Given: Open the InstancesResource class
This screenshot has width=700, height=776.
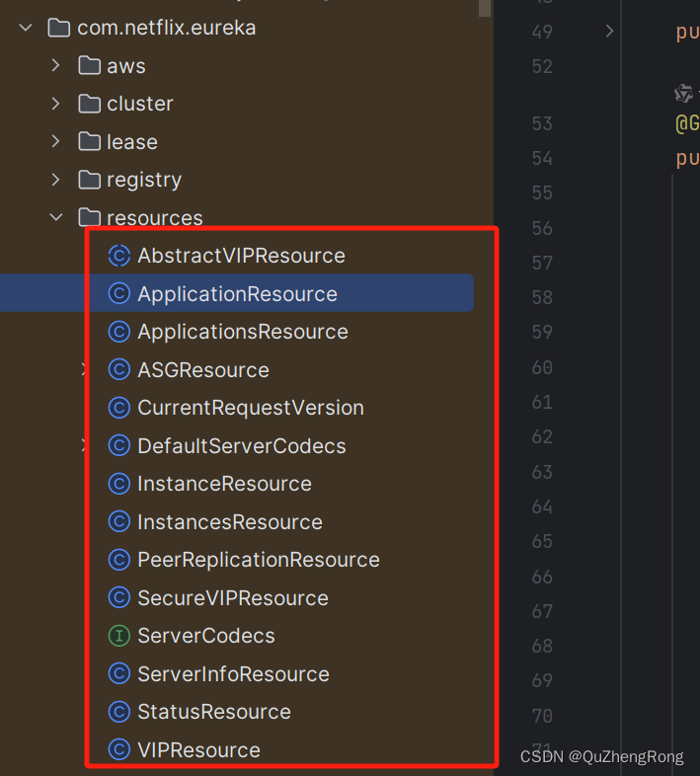Looking at the screenshot, I should tap(230, 522).
